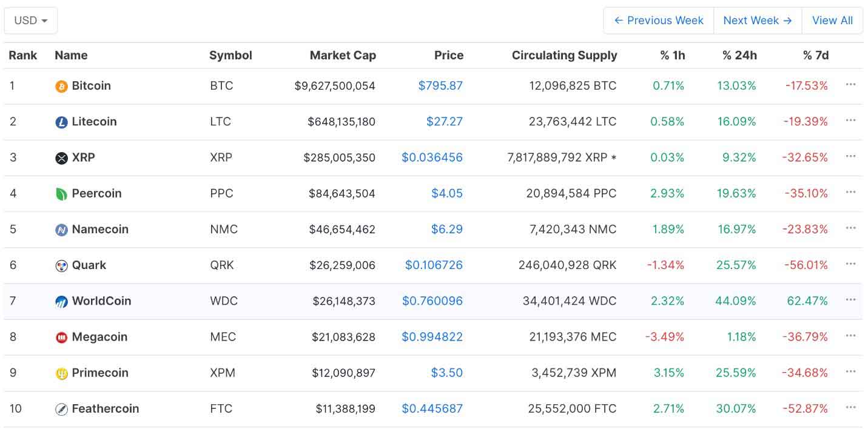
Task: Sort table by Market Cap column header
Action: [x=343, y=55]
